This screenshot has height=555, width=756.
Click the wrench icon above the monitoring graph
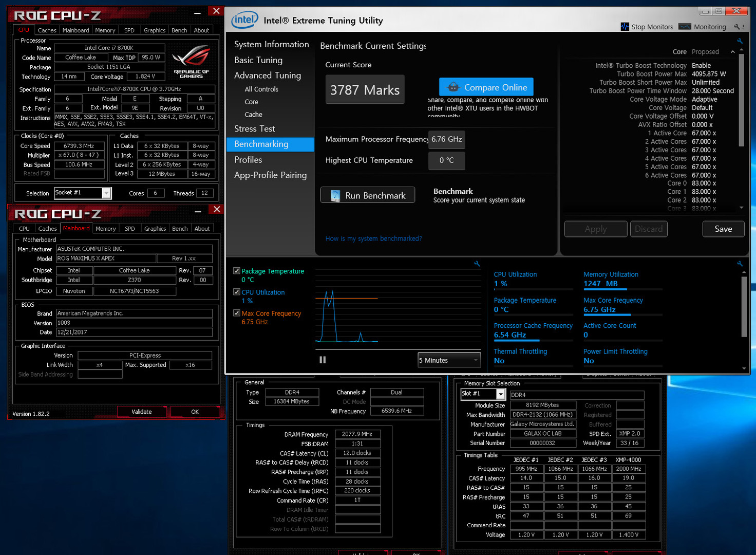(477, 264)
